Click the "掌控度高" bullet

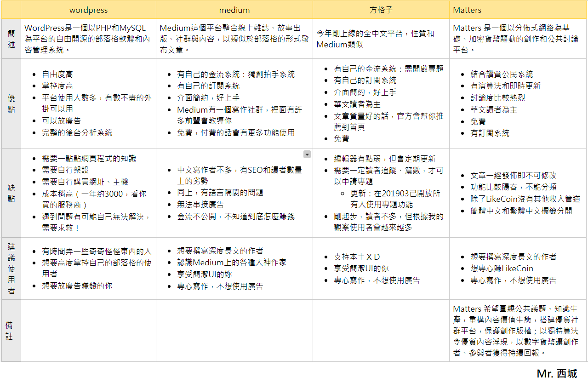[x=57, y=86]
